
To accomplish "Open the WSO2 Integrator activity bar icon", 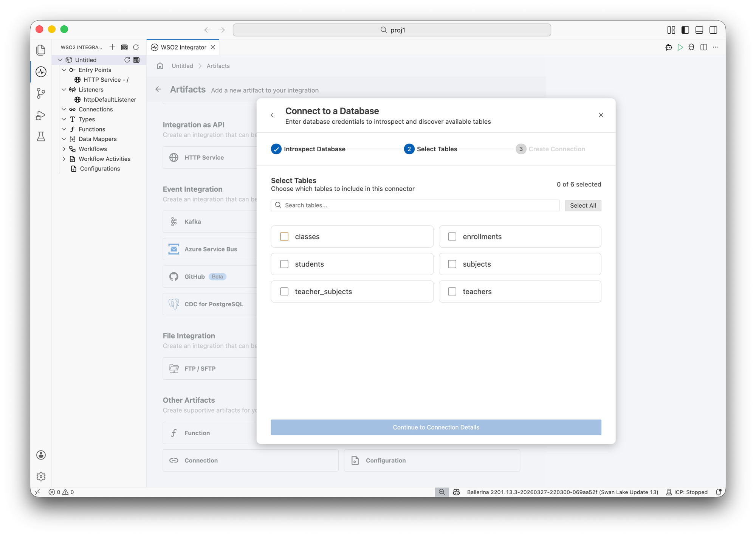I will click(x=41, y=72).
